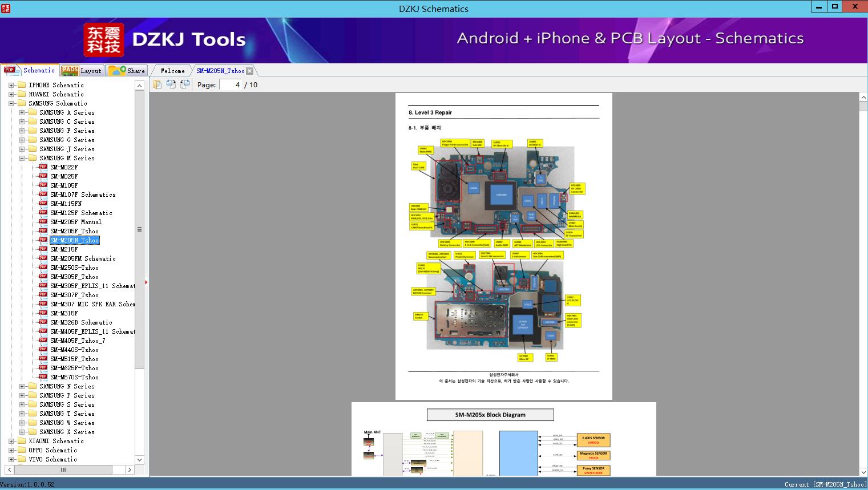Click the red panel splitter arrow
The height and width of the screenshot is (490, 868).
146,282
